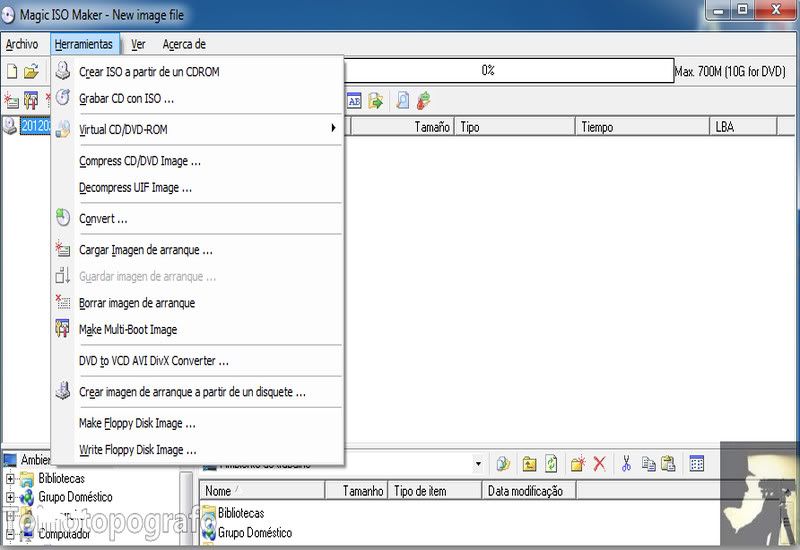Click the disc icon beside 'Grabar CD con ISO'
The image size is (800, 550).
click(x=63, y=97)
